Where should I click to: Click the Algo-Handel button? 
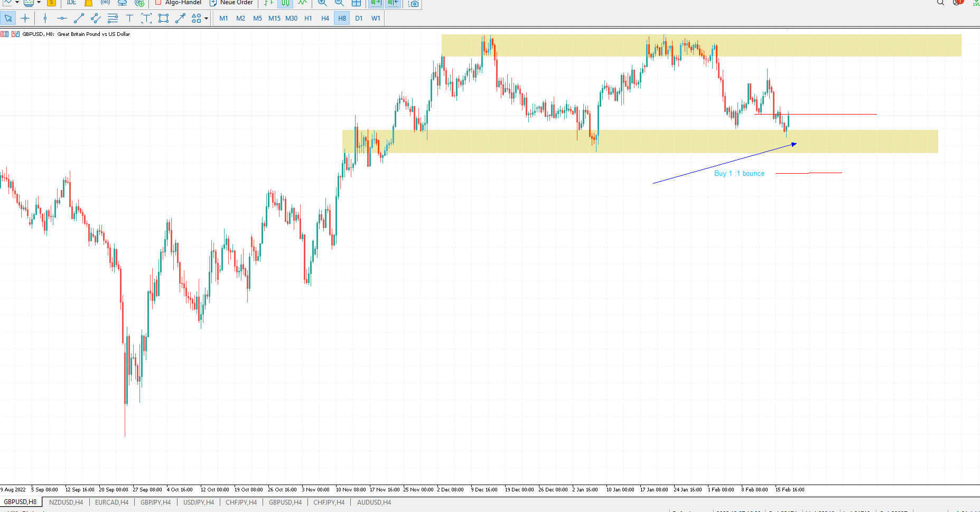click(178, 3)
